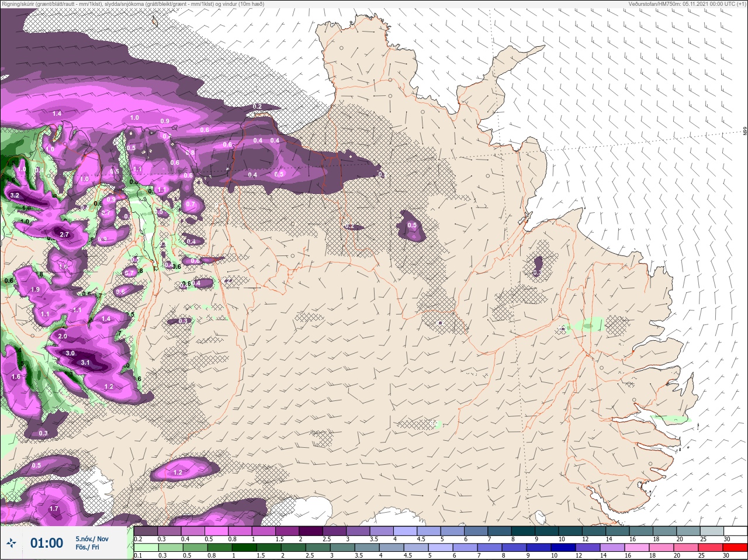Click the 1.9 precipitation value on the map
The height and width of the screenshot is (560, 748).
point(35,289)
